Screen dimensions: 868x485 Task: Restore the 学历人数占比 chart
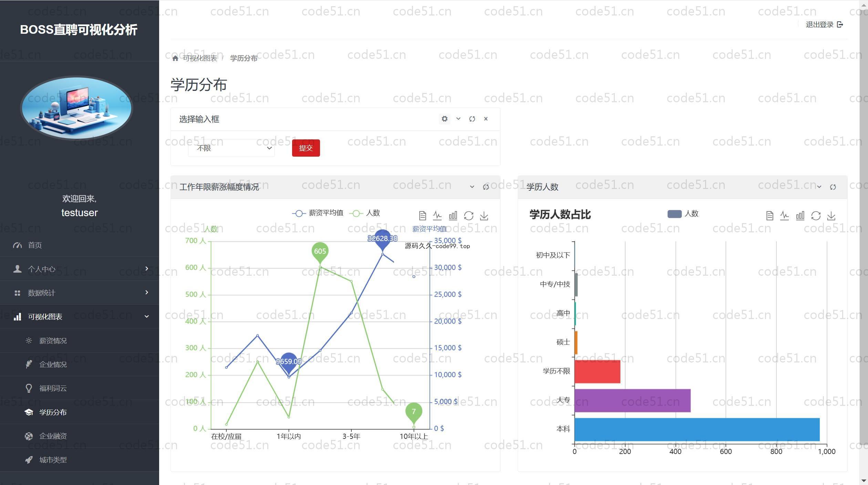click(816, 216)
